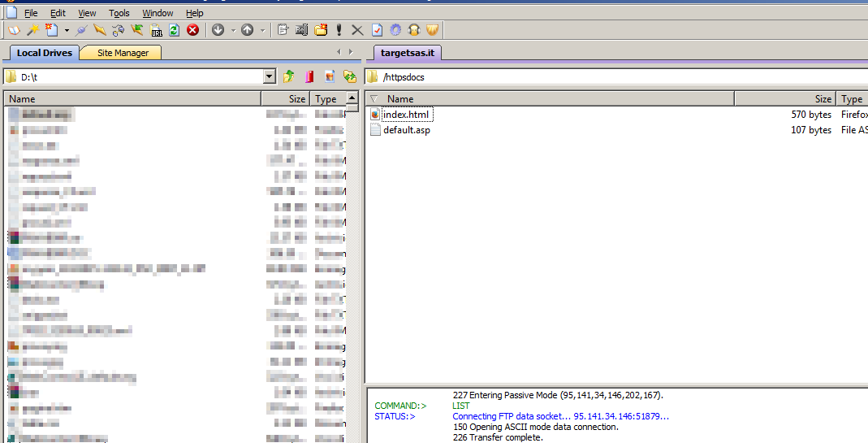Click the New Folder toolbar icon
This screenshot has height=443, width=868.
pyautogui.click(x=321, y=30)
